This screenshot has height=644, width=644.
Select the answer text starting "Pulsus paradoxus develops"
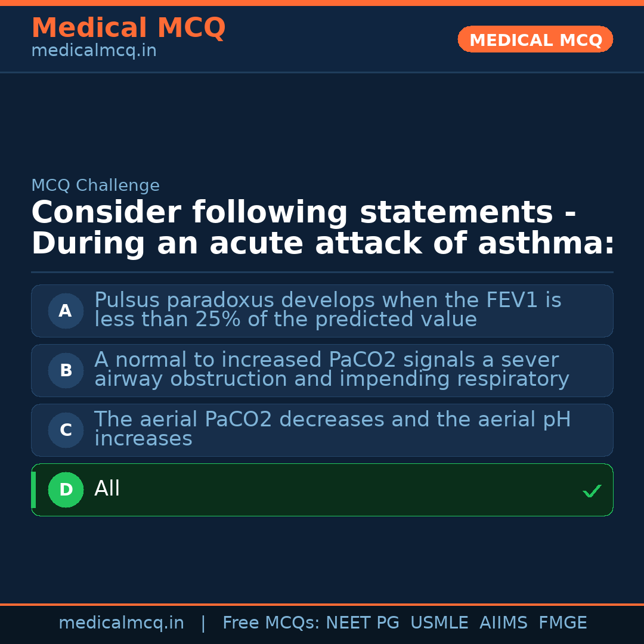coord(327,310)
